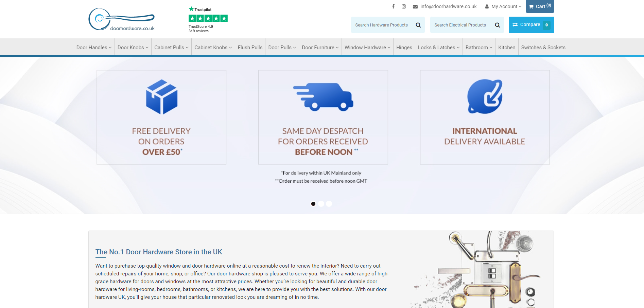Expand the Door Handles menu
The image size is (644, 308).
tap(94, 48)
